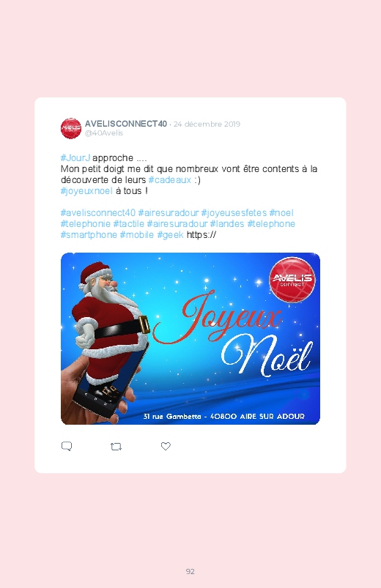Viewport: 381px width, 588px height.
Task: Open the AVELISCONNECT40 account name
Action: coord(126,124)
